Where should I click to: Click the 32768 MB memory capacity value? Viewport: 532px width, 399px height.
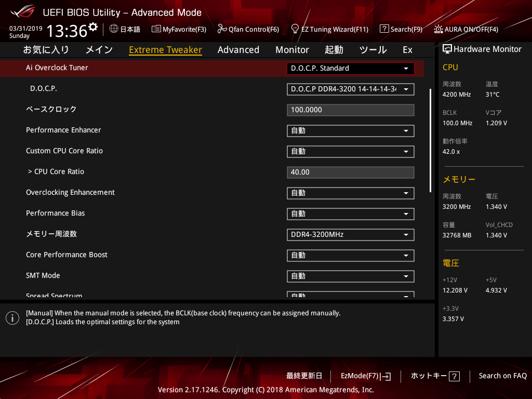coord(457,235)
